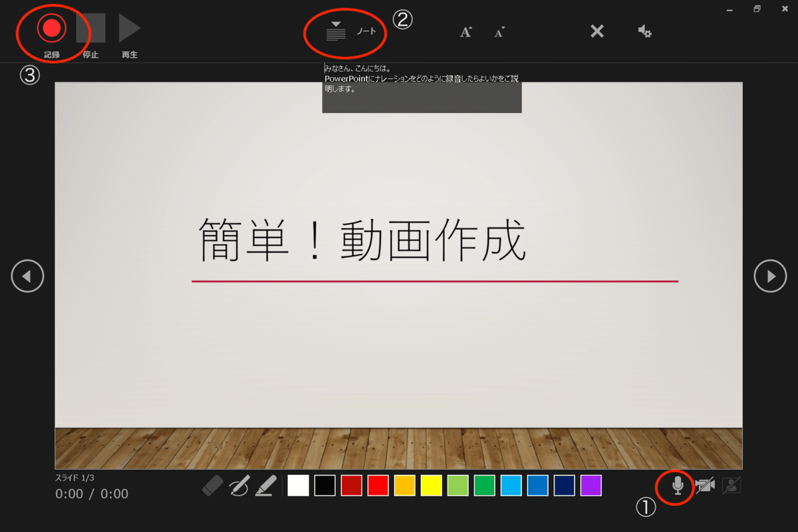Toggle the ノート notes panel
Screen dimensions: 798x532
click(351, 31)
